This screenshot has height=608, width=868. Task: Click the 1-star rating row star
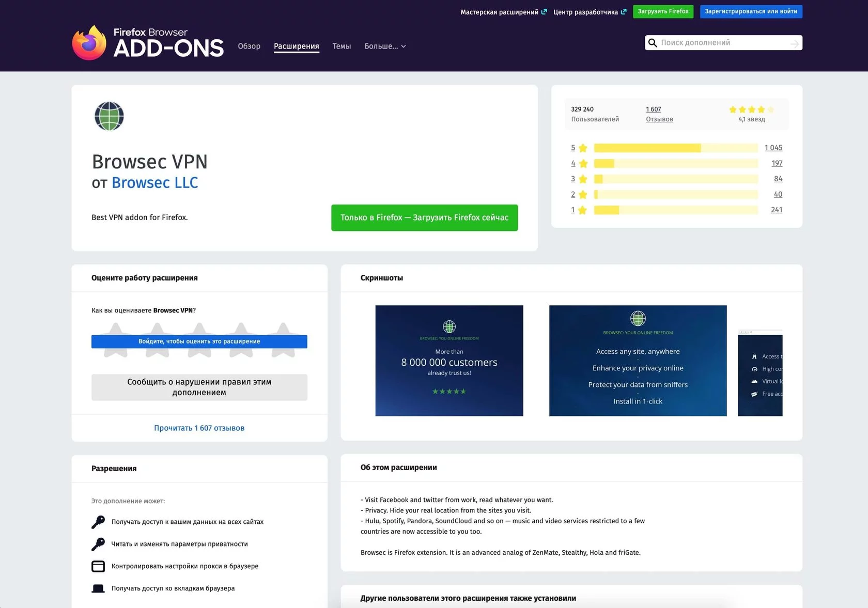[x=583, y=210]
